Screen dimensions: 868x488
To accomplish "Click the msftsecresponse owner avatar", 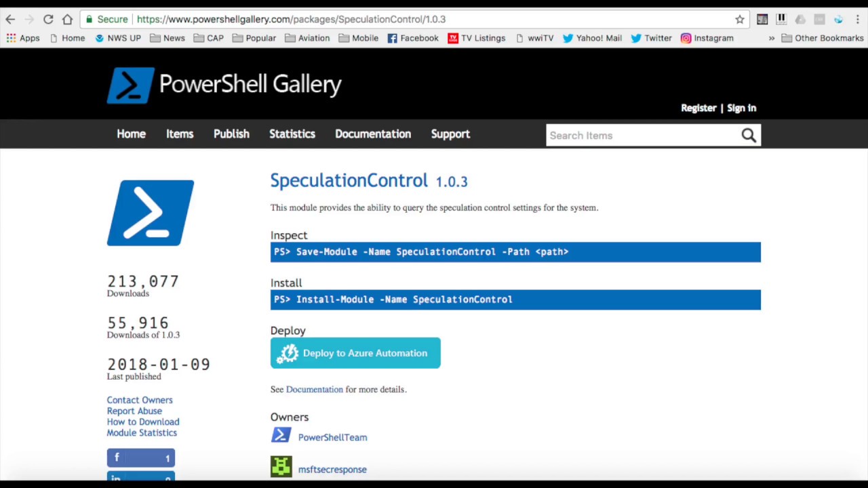I will point(281,467).
